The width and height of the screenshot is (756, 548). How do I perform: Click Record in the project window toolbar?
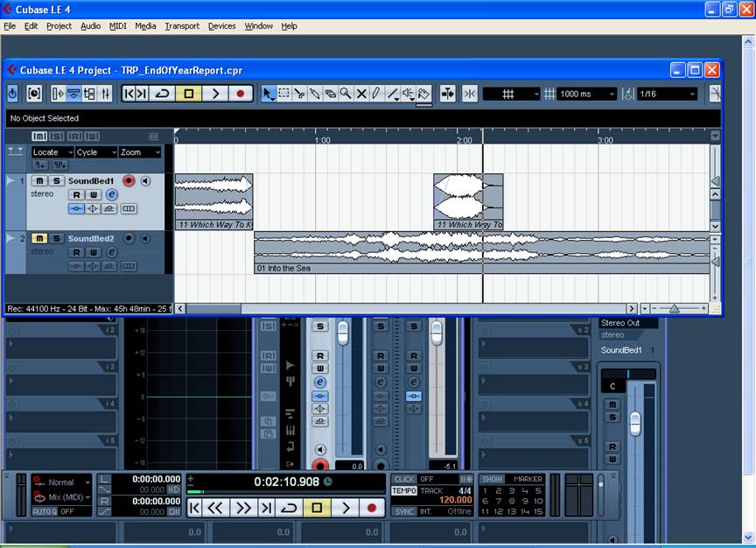pyautogui.click(x=240, y=94)
